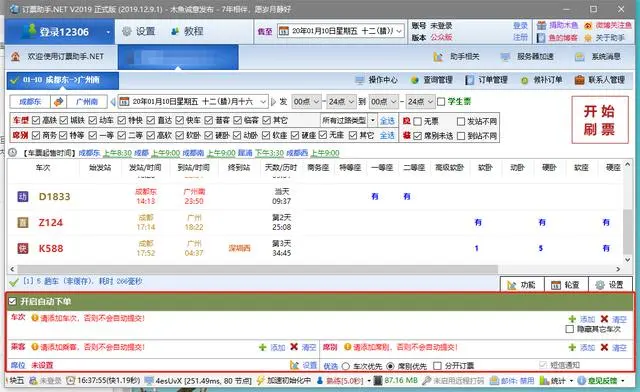Enable the 发站不同 checkbox

click(461, 121)
